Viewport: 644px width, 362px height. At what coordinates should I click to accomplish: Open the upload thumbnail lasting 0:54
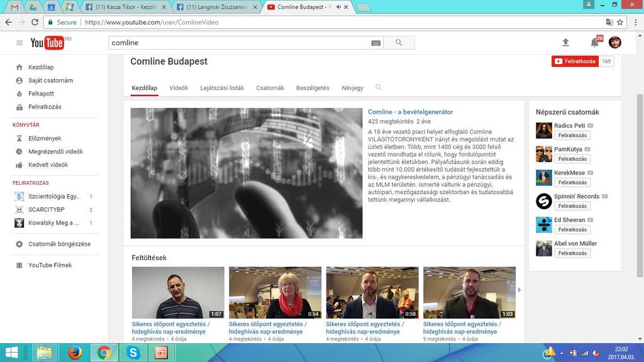[275, 293]
